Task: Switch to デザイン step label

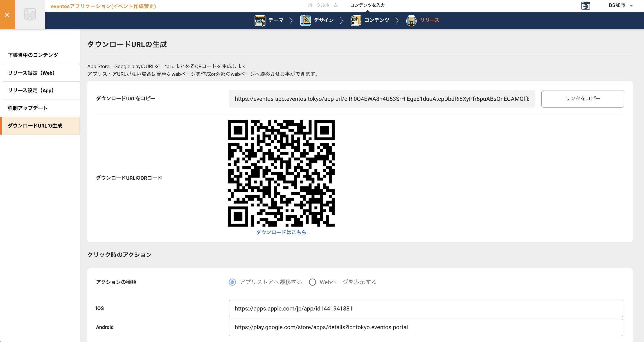Action: 324,20
